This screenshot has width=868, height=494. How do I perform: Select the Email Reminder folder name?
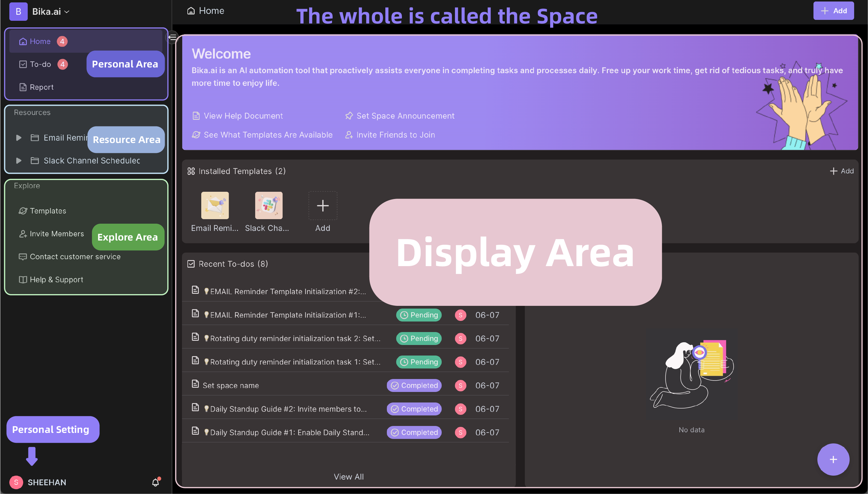(x=65, y=138)
